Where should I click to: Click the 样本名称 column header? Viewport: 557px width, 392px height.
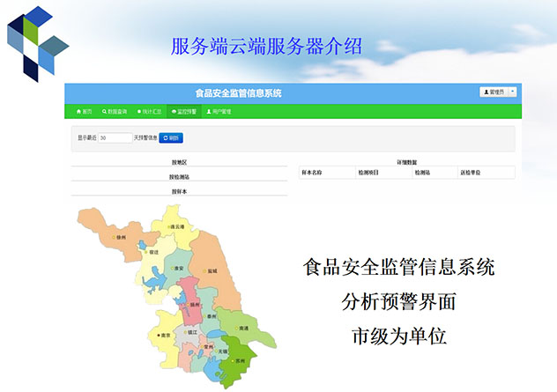tap(312, 172)
